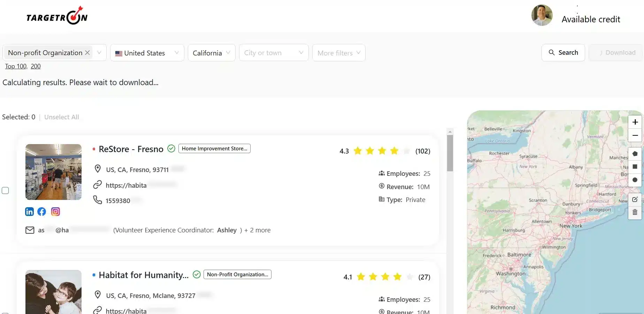Image resolution: width=644 pixels, height=314 pixels.
Task: Expand the More filters dropdown
Action: pos(338,53)
